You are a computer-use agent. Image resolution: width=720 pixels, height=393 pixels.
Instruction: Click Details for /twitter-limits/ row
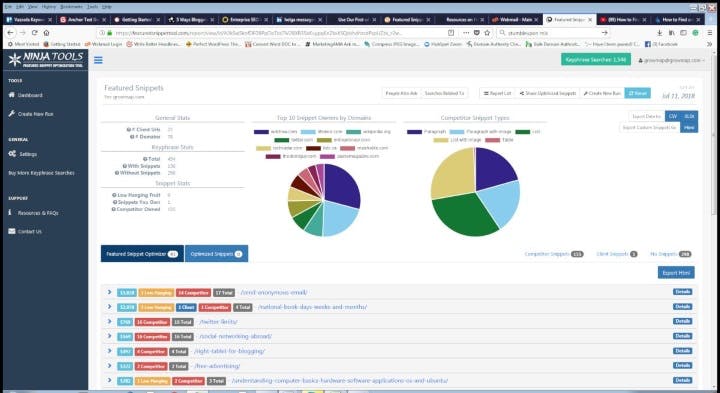coord(682,321)
